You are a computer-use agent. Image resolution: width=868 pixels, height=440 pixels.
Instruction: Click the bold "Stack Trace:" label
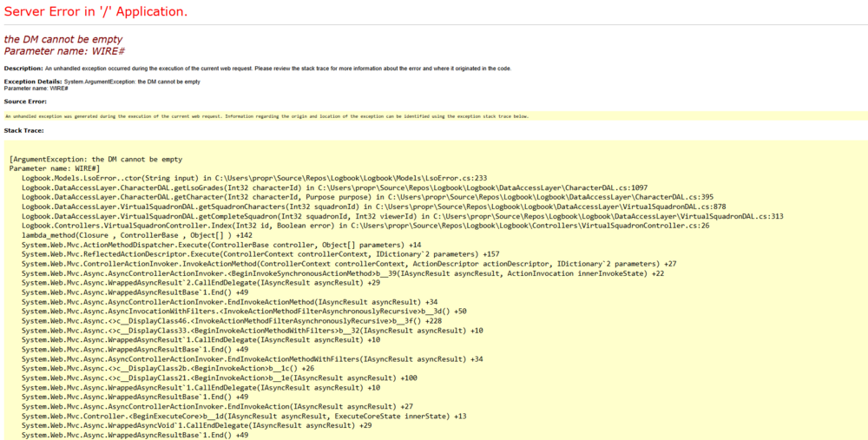23,130
